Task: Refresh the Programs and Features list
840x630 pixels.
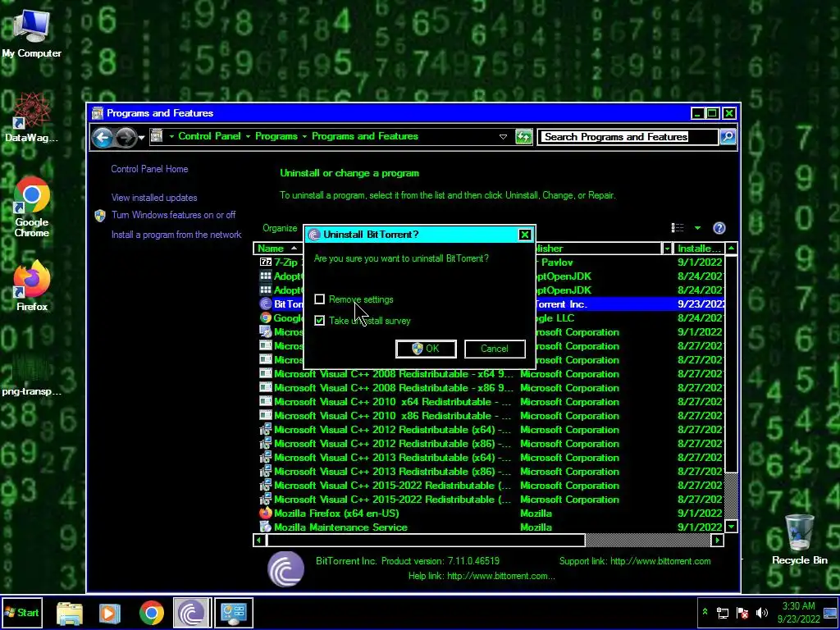Action: (x=523, y=137)
